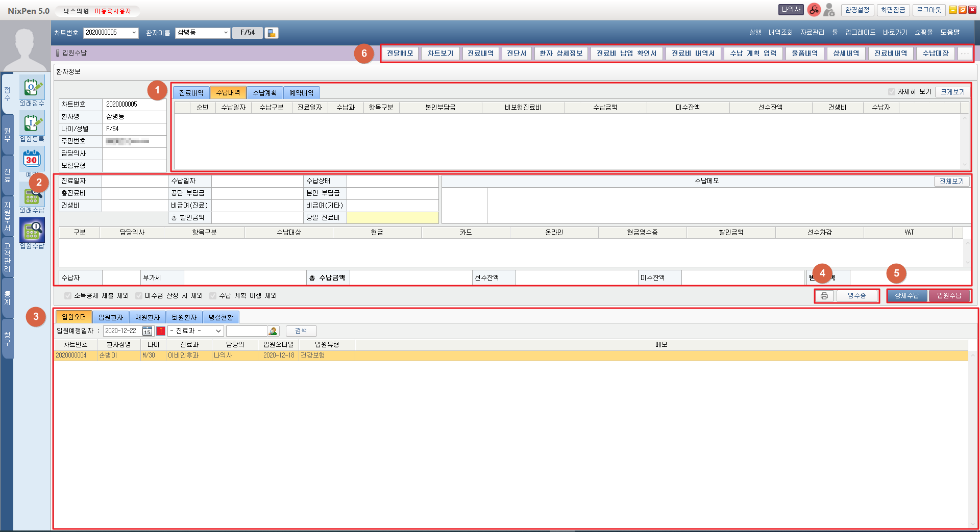The image size is (980, 532).
Task: Click the printer icon beside 영수증
Action: [x=824, y=296]
